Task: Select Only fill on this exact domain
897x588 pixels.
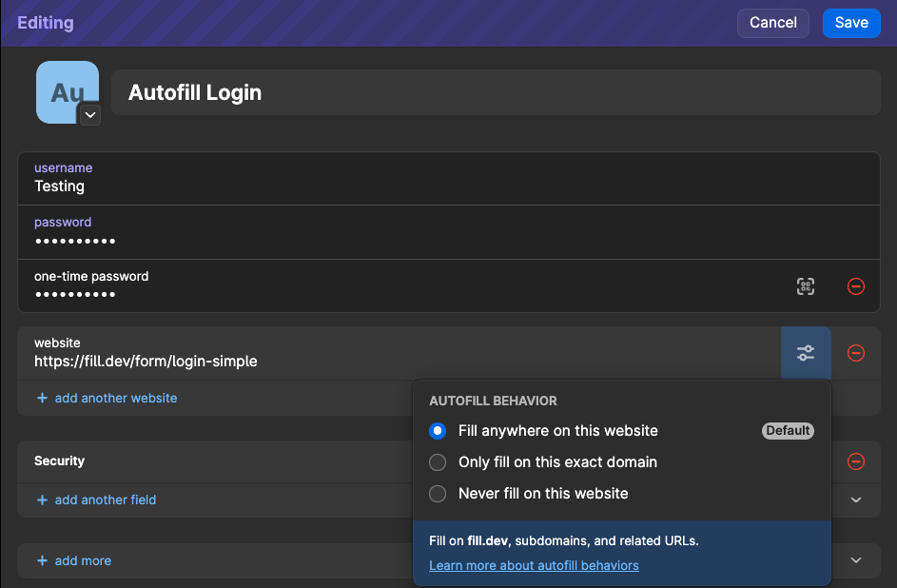Action: [438, 462]
